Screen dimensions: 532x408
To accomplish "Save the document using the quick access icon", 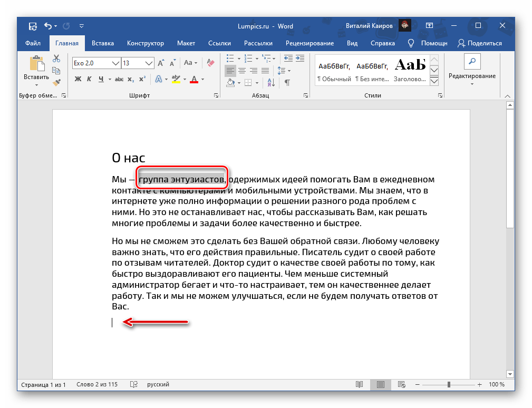I will (33, 26).
